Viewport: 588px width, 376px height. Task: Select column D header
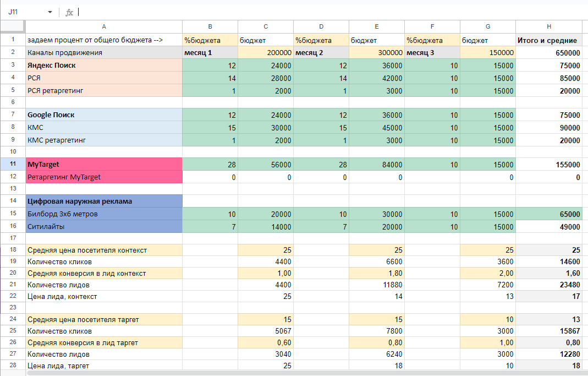coord(321,26)
